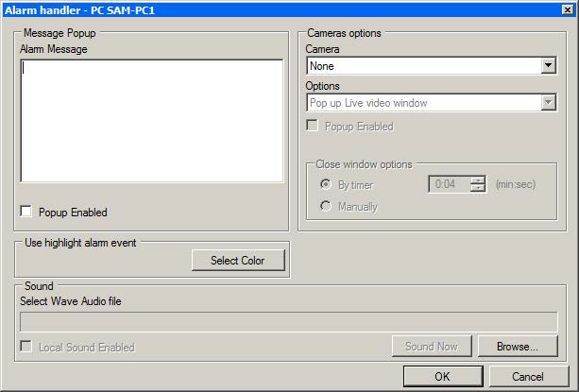Click the Close window options group label
579x392 pixels.
[x=364, y=164]
